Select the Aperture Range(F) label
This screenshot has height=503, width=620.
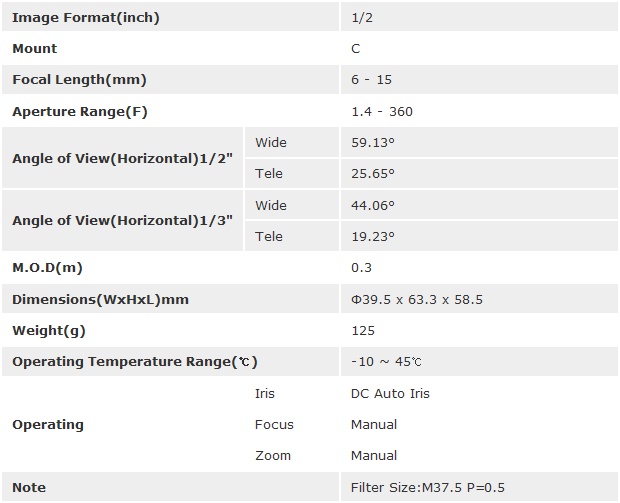(80, 111)
